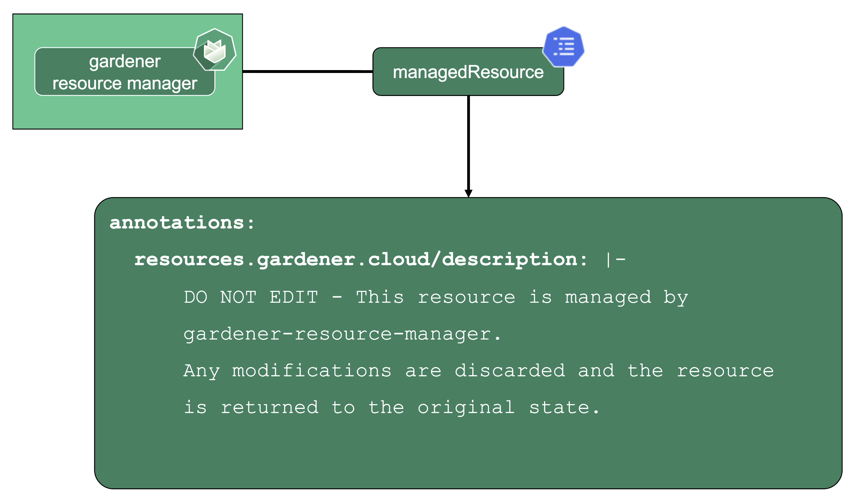The image size is (856, 504).
Task: Click the arrow connecting managedResource to annotations
Action: tap(469, 146)
